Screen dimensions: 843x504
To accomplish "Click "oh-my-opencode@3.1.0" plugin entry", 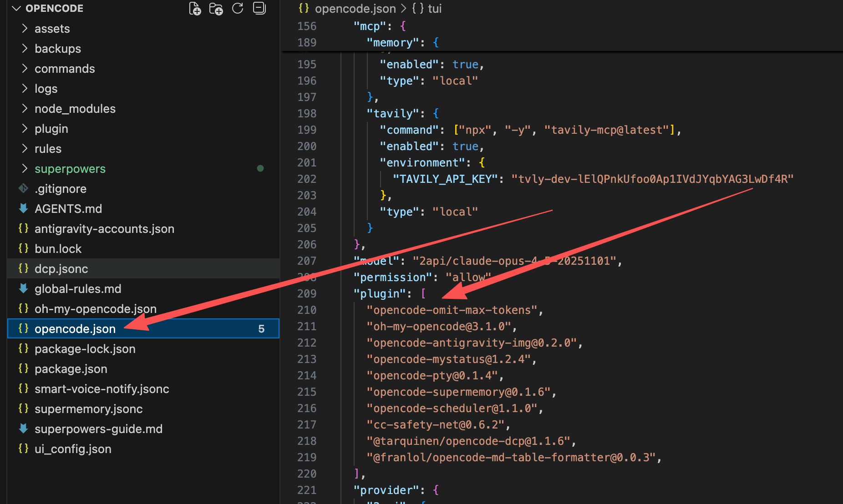I will (x=438, y=327).
